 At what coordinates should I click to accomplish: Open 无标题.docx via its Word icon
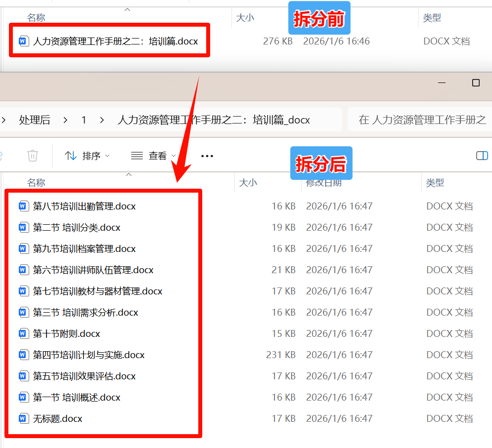[x=23, y=418]
